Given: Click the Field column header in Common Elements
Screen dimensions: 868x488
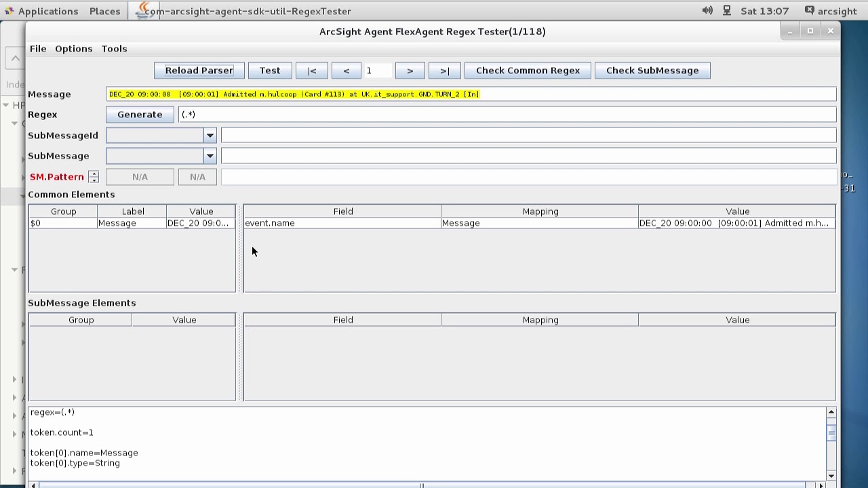Looking at the screenshot, I should click(x=342, y=211).
